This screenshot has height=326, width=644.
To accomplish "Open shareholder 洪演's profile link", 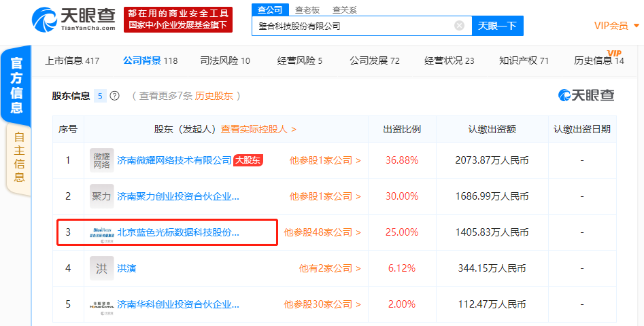I will [126, 268].
